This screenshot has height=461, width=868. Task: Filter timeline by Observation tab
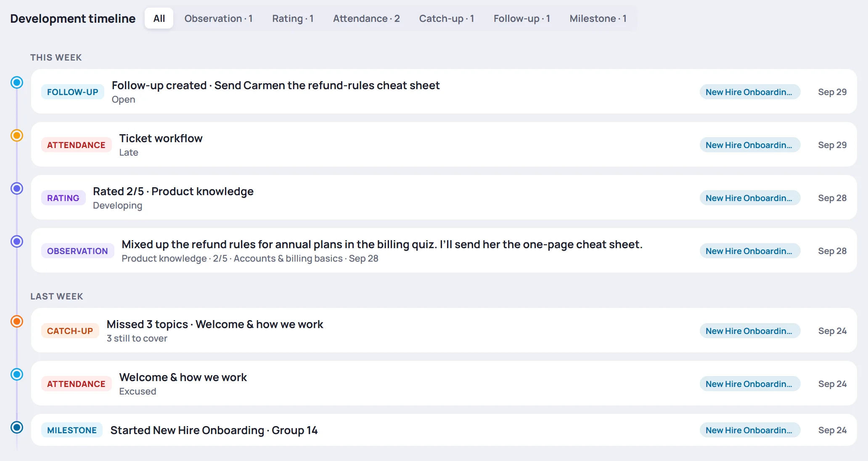(x=218, y=19)
